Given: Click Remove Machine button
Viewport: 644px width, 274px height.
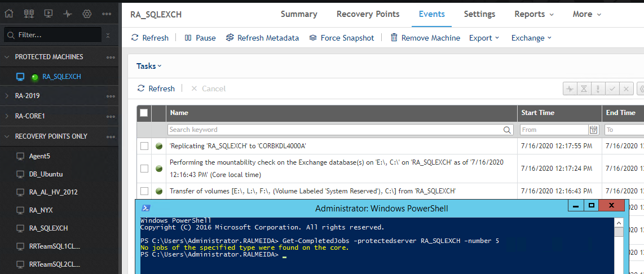Looking at the screenshot, I should 425,38.
